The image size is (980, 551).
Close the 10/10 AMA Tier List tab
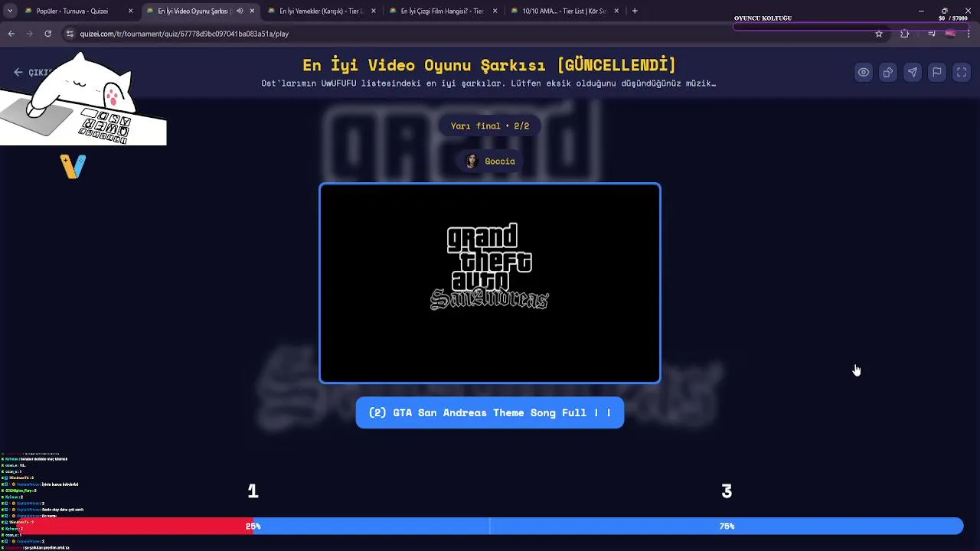(616, 11)
